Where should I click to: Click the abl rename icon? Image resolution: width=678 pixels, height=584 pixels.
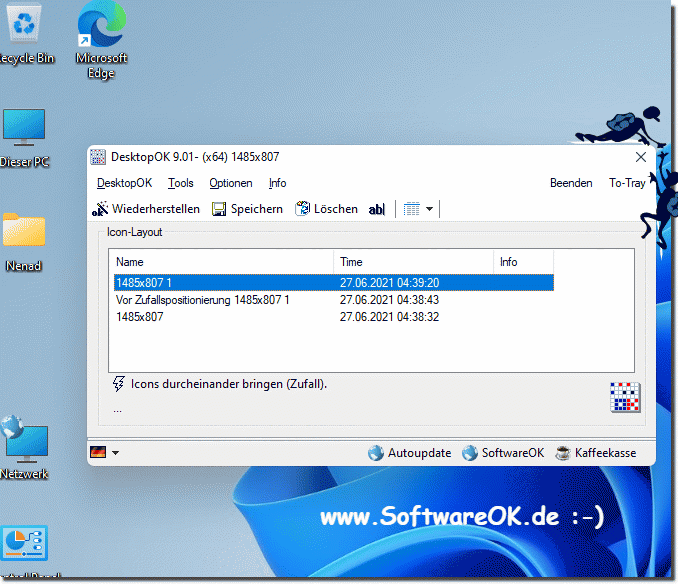[377, 209]
